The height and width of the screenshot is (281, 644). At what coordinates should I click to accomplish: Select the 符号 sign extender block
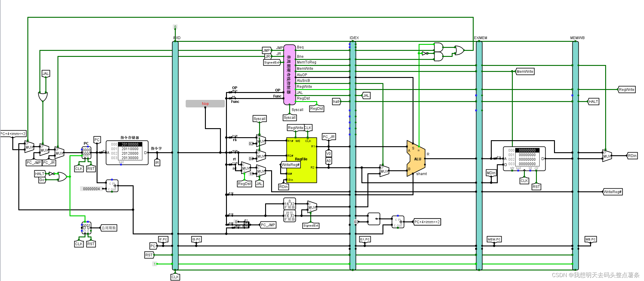[289, 216]
